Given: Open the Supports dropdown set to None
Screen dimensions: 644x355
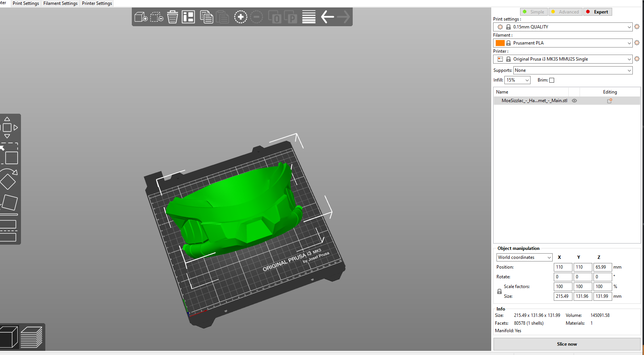Looking at the screenshot, I should tap(573, 70).
